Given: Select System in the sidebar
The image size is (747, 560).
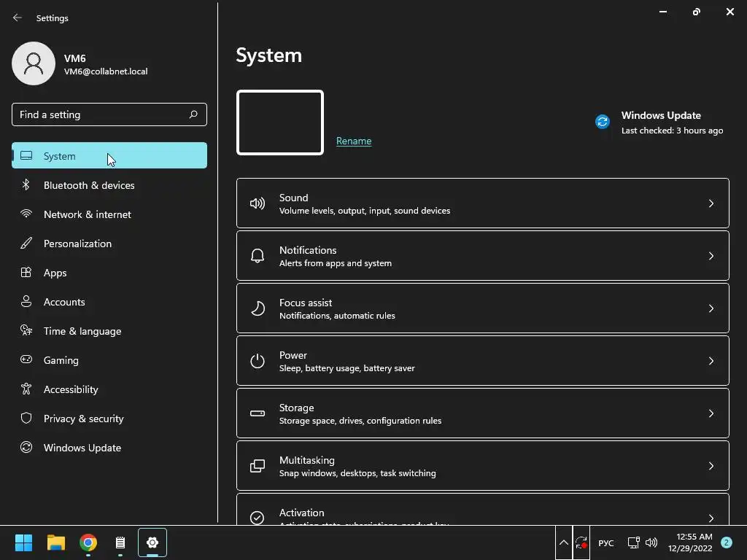Looking at the screenshot, I should click(109, 155).
